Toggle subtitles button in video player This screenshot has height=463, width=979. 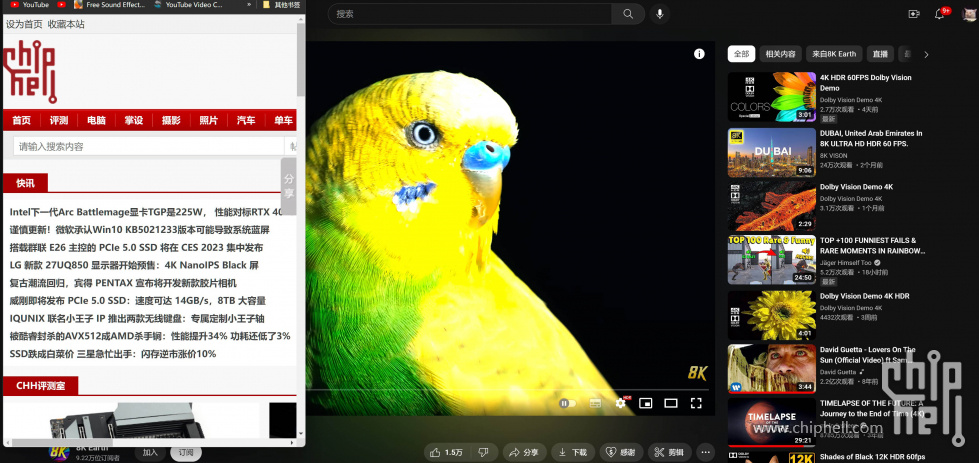tap(595, 403)
